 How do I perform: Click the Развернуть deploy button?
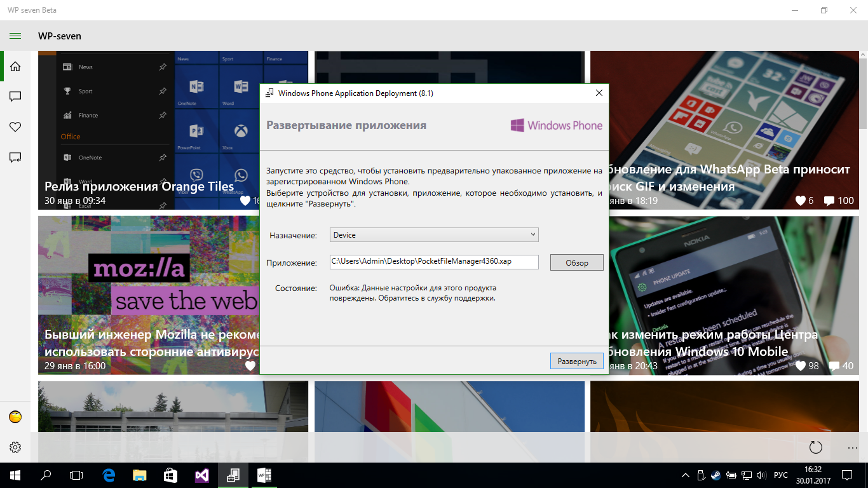coord(576,361)
